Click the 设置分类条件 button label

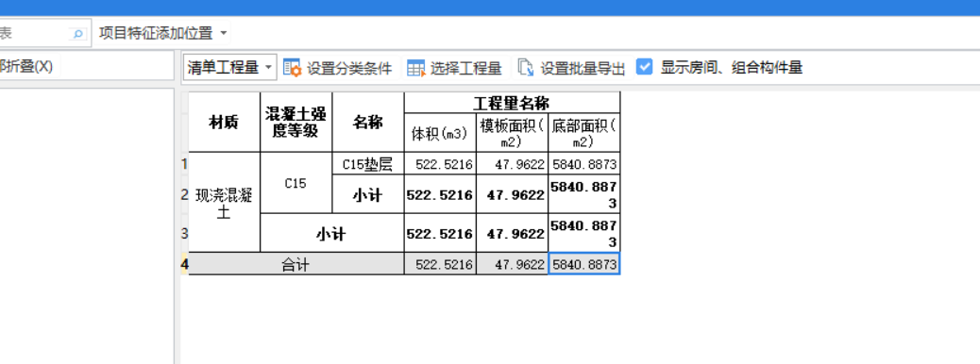click(349, 68)
